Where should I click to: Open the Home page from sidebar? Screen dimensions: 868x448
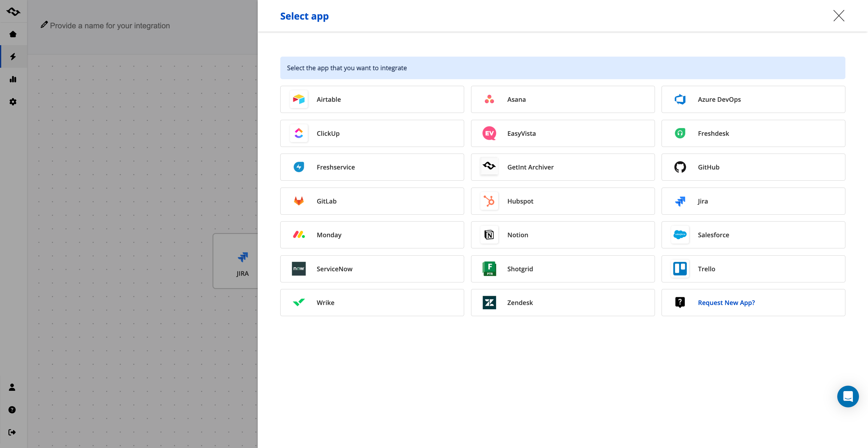(x=13, y=34)
